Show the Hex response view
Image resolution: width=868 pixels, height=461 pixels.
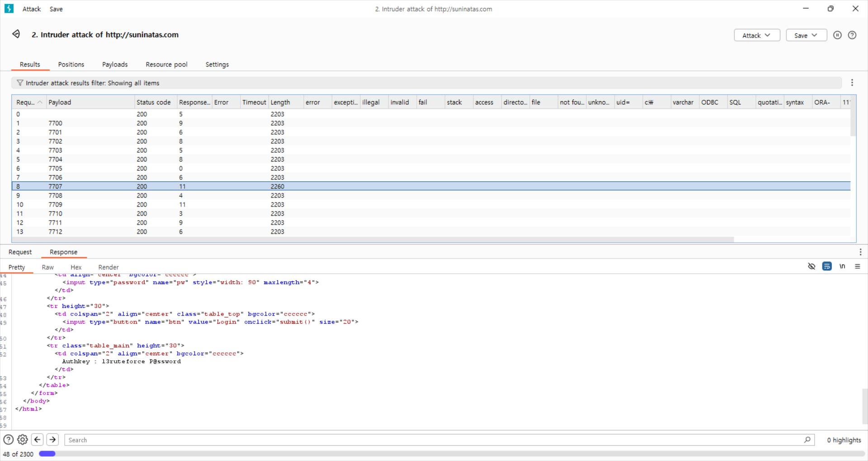[76, 267]
